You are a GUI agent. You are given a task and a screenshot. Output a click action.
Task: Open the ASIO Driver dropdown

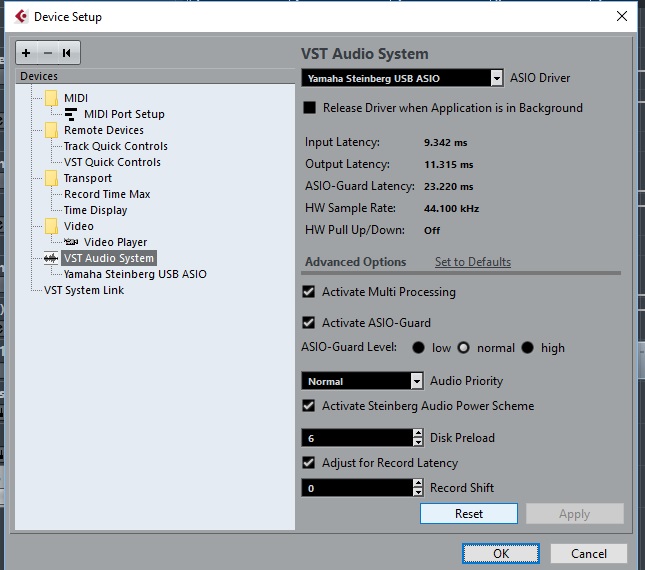[497, 78]
